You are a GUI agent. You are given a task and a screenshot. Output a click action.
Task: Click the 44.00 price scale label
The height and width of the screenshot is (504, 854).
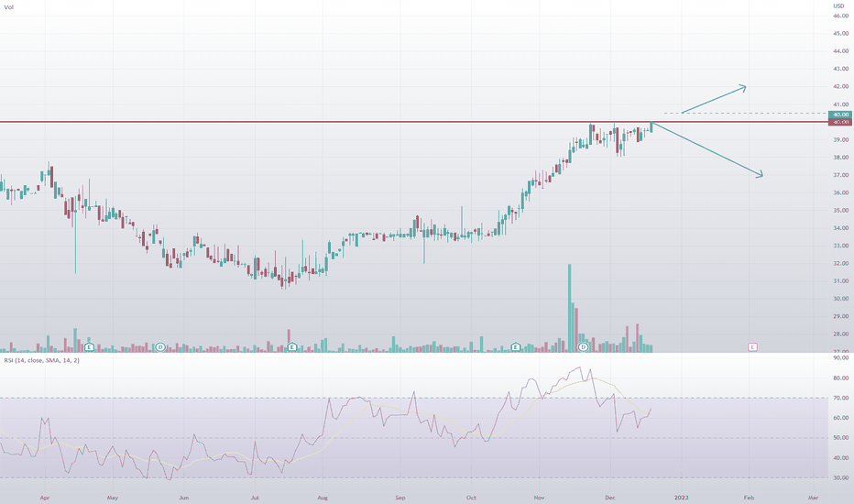[840, 51]
